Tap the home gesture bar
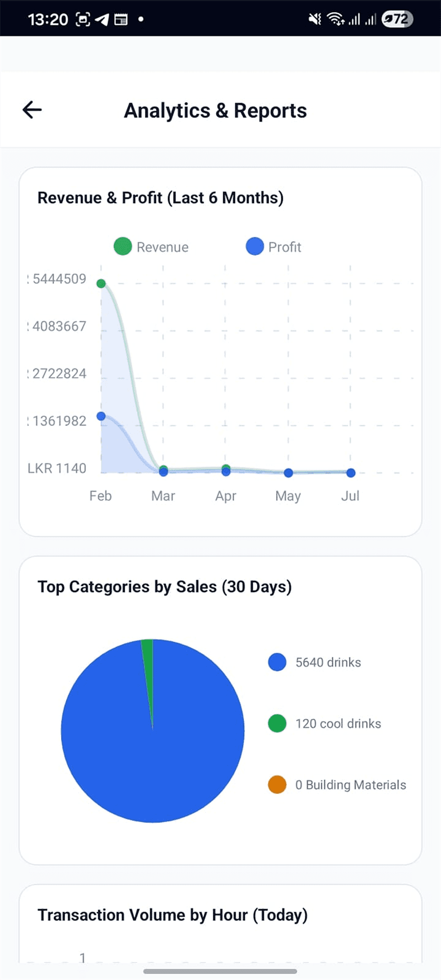Viewport: 441px width, 980px height. click(220, 971)
